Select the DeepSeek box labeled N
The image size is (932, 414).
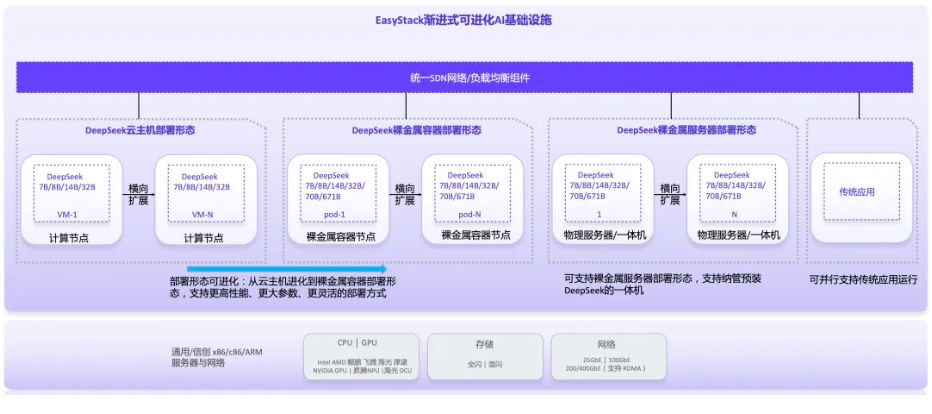coord(738,194)
